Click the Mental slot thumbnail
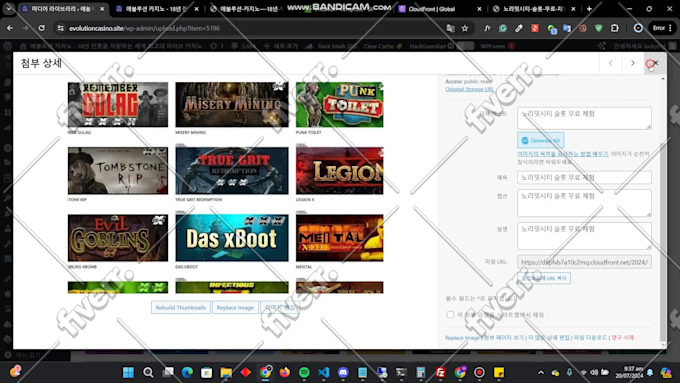The height and width of the screenshot is (383, 680). point(340,238)
